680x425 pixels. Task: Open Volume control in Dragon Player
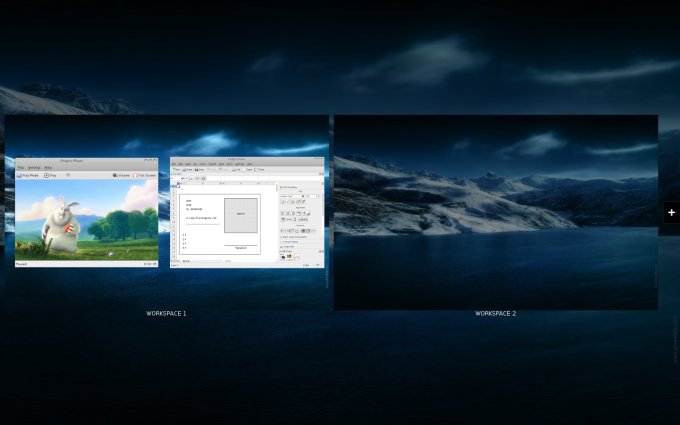coord(121,175)
